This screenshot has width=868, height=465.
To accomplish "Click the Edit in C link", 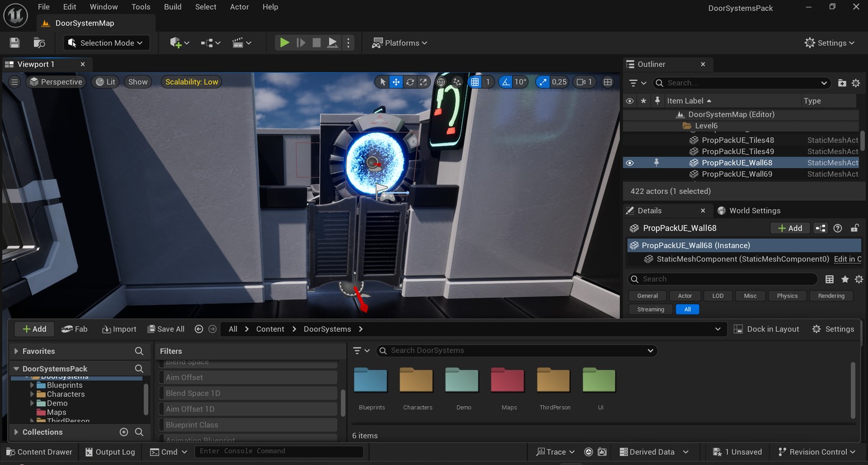I will pos(848,259).
